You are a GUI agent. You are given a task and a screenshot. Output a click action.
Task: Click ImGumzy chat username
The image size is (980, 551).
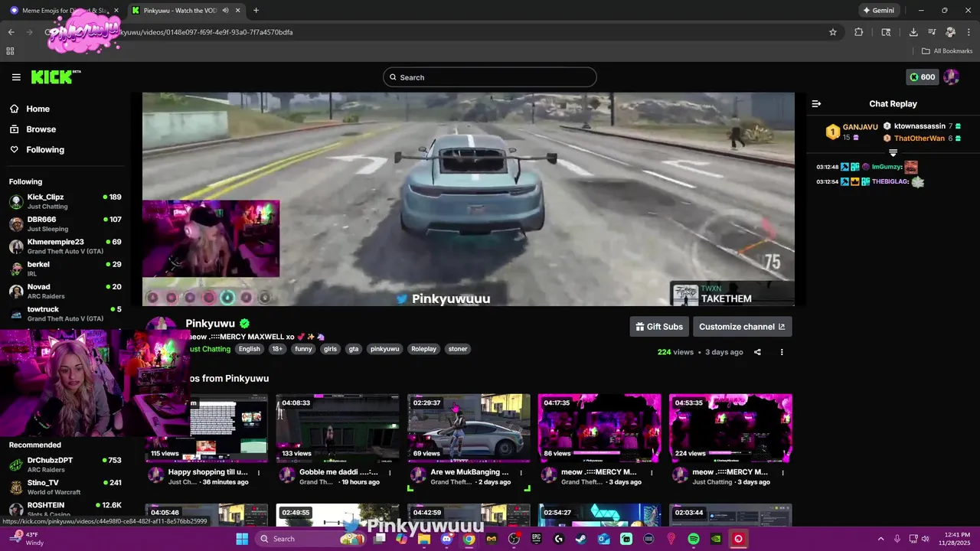pos(886,167)
